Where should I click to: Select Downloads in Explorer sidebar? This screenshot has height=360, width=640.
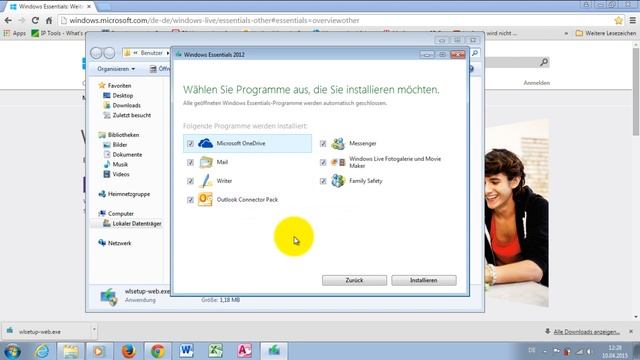coord(126,105)
